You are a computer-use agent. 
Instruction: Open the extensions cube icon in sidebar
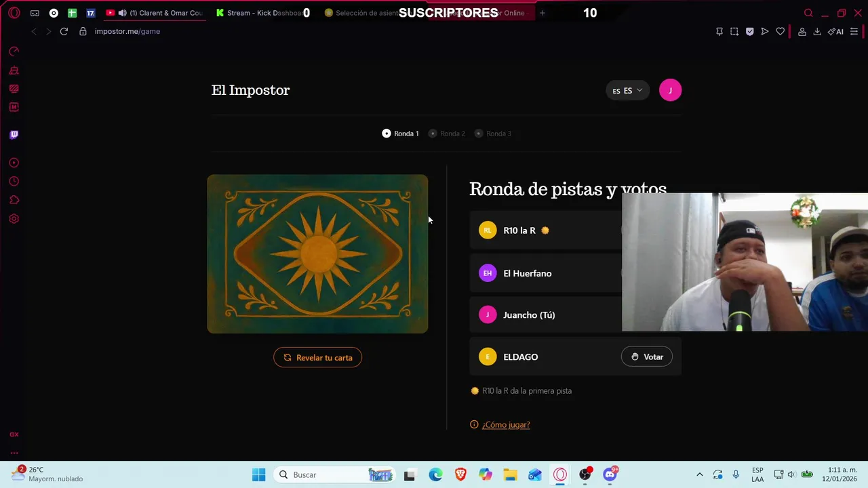coord(14,200)
